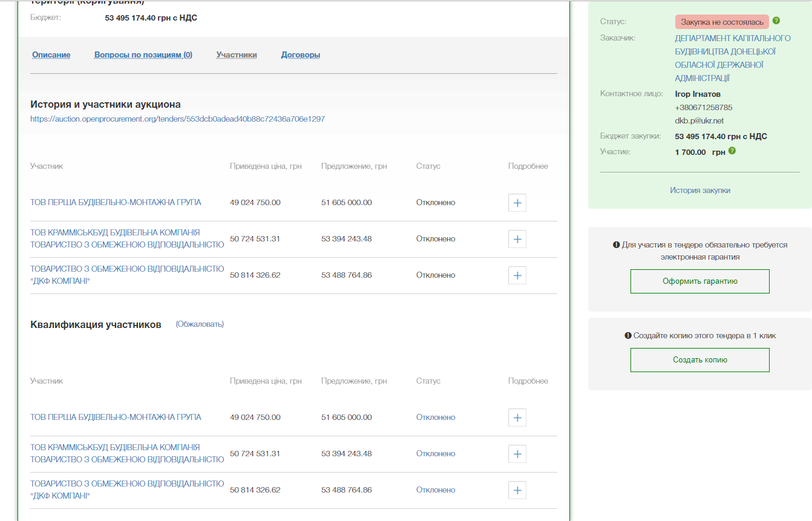Select the Участники tab
The height and width of the screenshot is (521, 812).
click(237, 55)
